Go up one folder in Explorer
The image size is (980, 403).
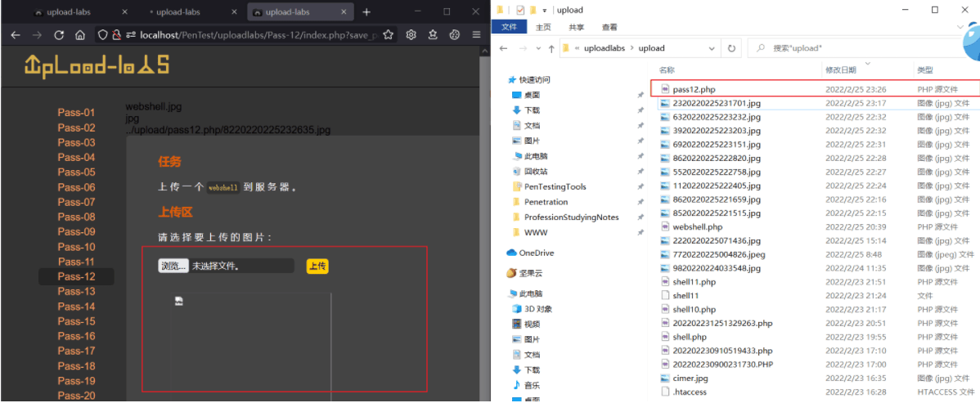click(x=551, y=48)
